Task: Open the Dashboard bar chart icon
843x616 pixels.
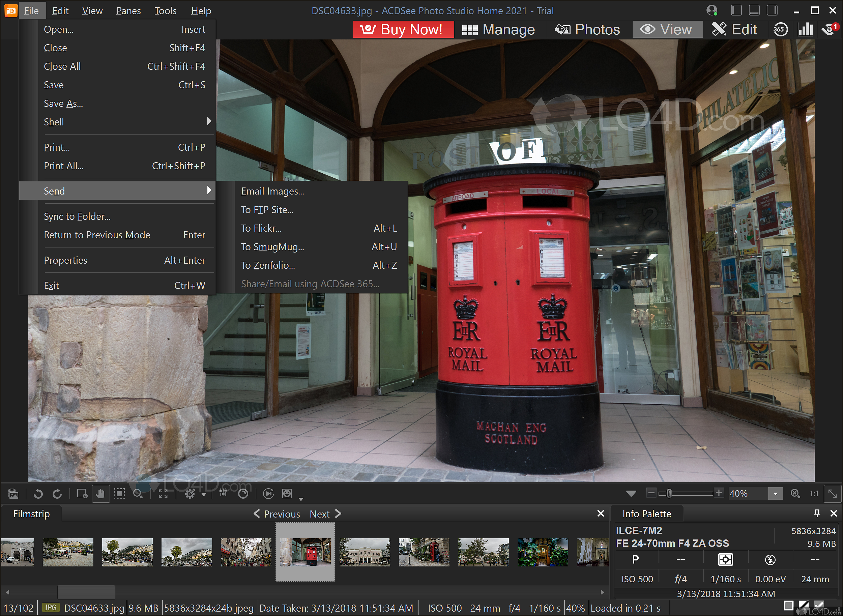Action: click(805, 29)
